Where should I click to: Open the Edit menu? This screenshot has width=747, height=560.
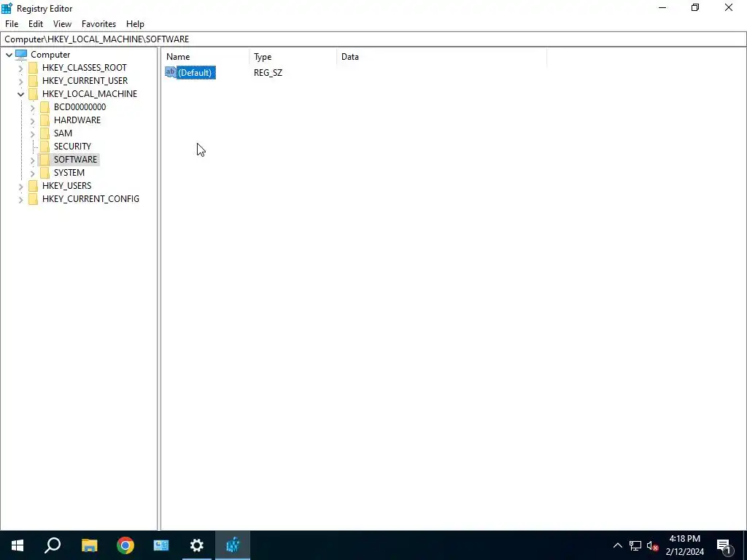coord(36,24)
